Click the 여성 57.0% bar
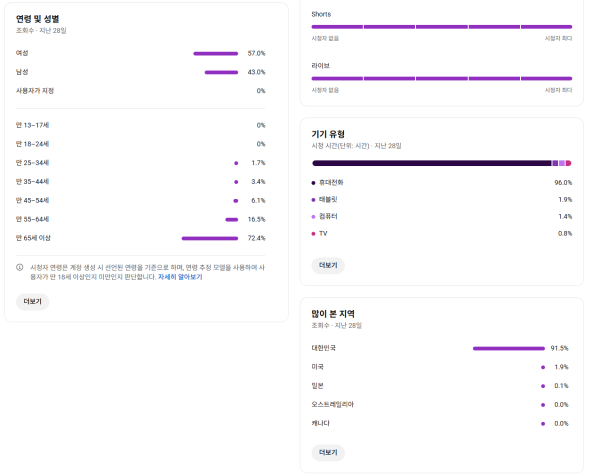The image size is (600, 476). pyautogui.click(x=215, y=54)
